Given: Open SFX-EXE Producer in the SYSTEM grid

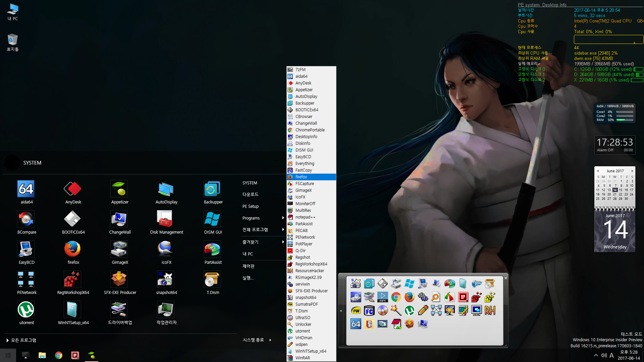Looking at the screenshot, I should coord(119,283).
